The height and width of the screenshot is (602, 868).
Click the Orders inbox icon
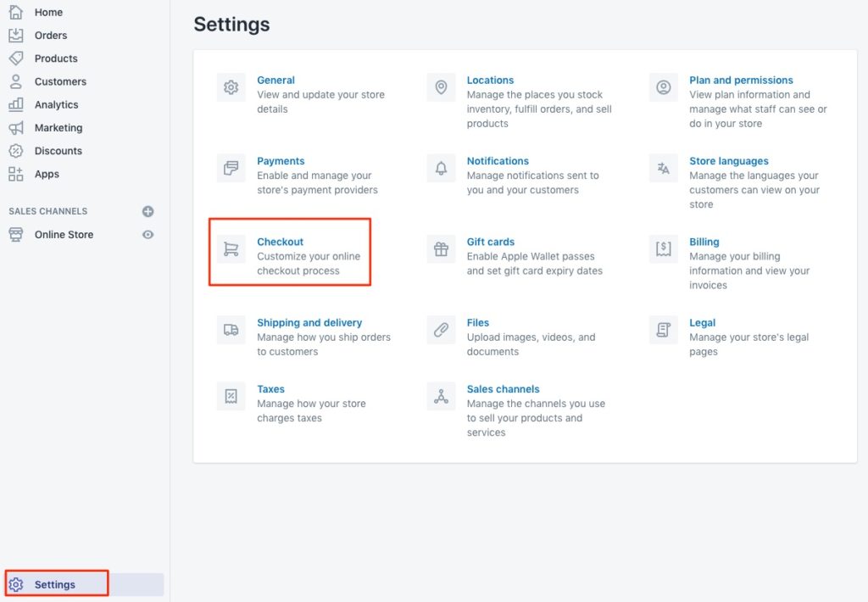coord(16,35)
